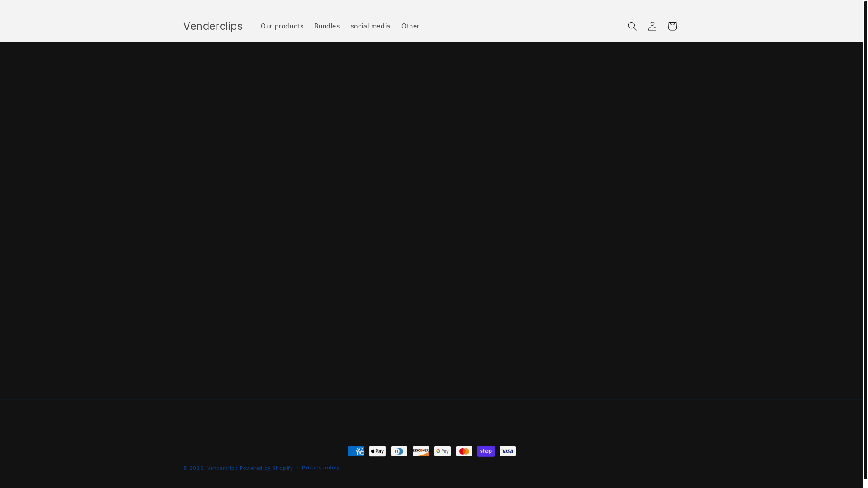Click the American Express payment icon

[x=356, y=451]
